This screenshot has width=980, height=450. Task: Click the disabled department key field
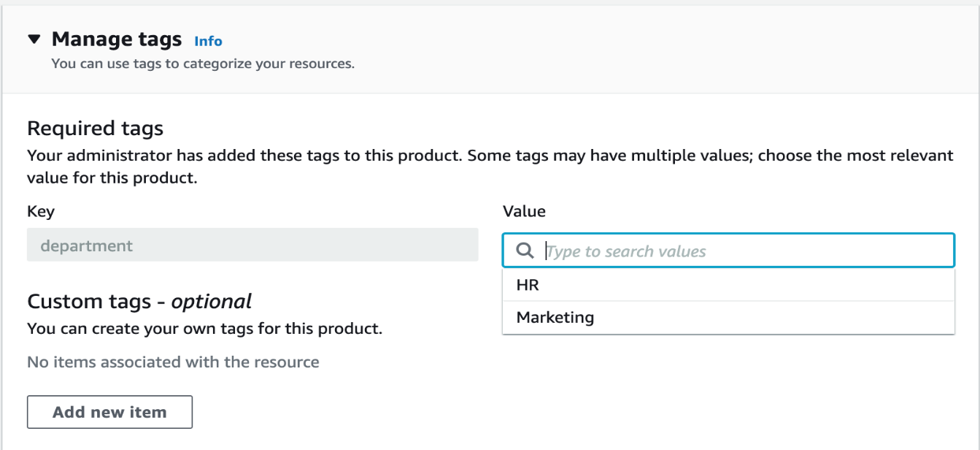252,245
